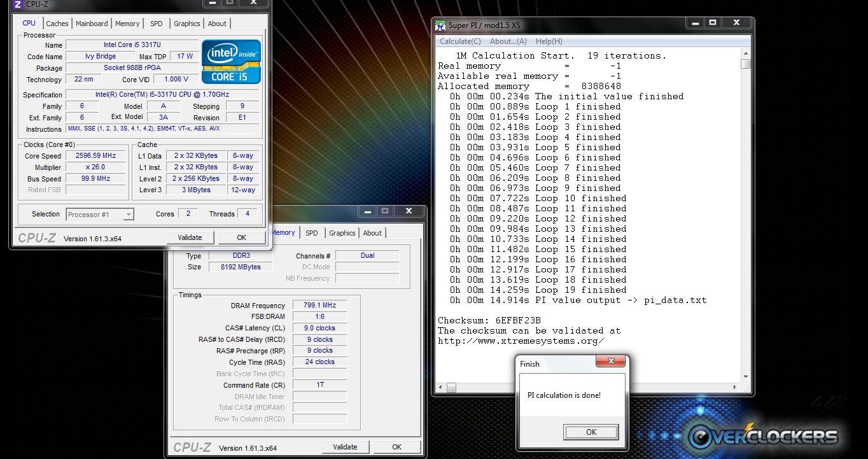
Task: Click the DRAM Frequency value 799.1 MHz
Action: click(319, 305)
